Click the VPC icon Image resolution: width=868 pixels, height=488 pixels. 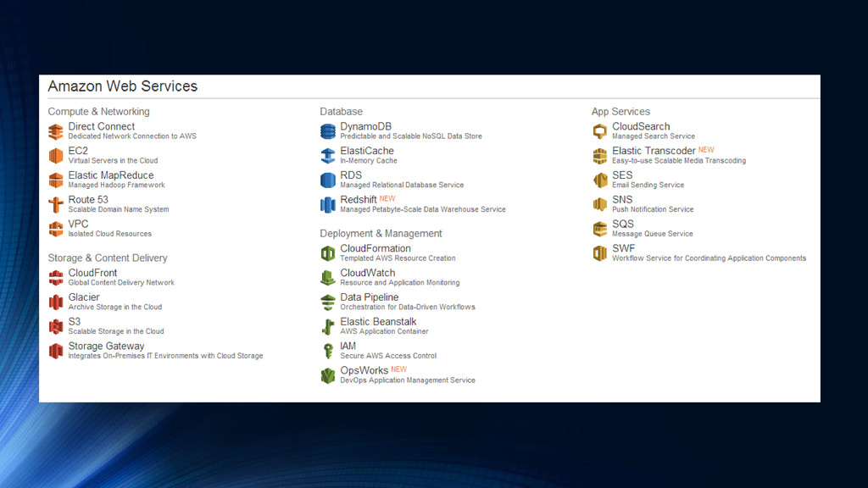point(56,229)
